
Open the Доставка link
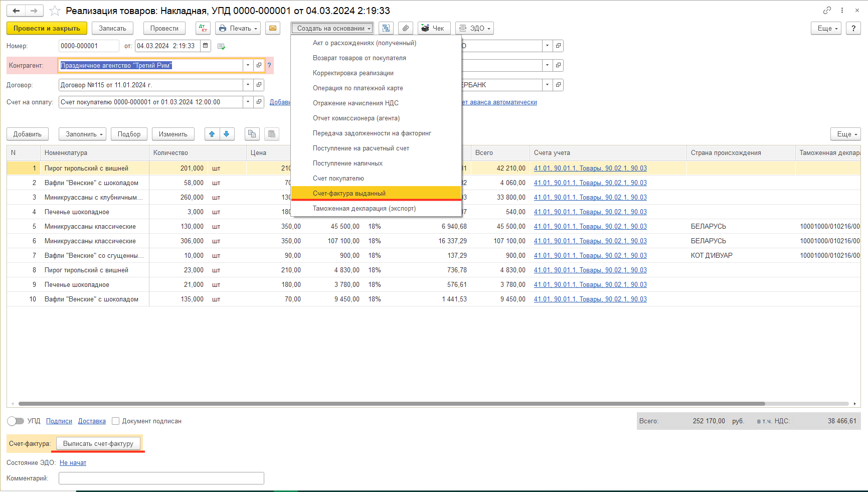[92, 421]
